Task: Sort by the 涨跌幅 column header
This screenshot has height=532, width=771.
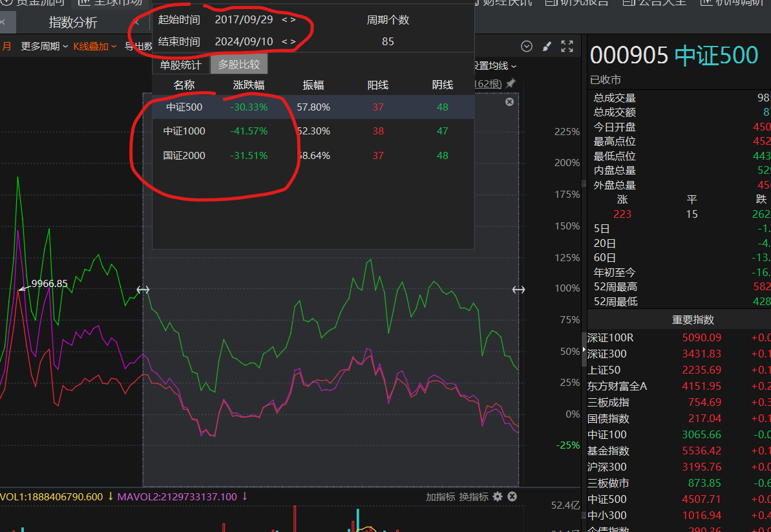Action: pos(249,85)
